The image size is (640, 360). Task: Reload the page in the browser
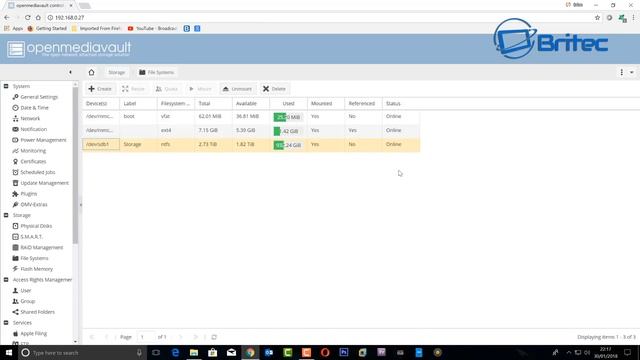pyautogui.click(x=27, y=18)
